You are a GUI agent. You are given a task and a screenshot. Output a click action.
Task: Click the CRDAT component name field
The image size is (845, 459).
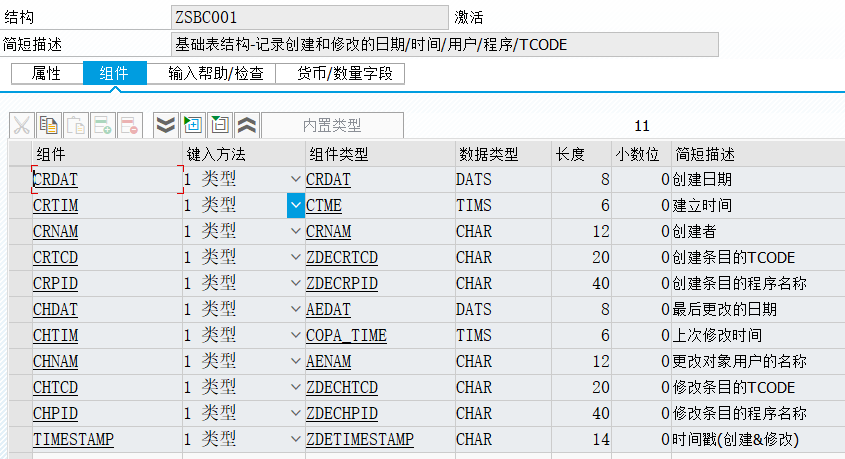(x=107, y=179)
